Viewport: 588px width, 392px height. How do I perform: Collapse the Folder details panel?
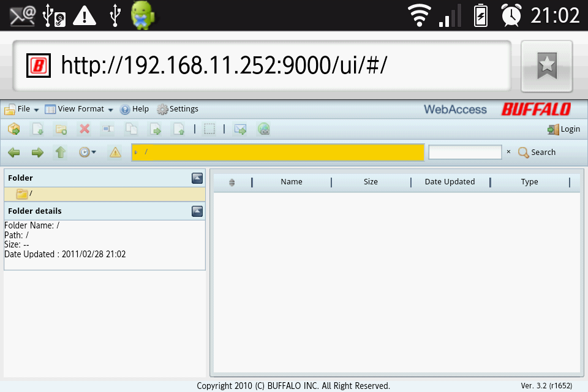coord(197,211)
